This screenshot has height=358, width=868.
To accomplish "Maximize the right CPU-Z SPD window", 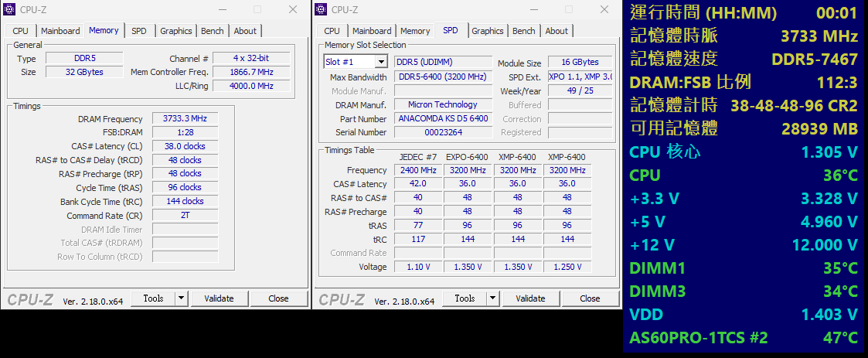I will (568, 10).
